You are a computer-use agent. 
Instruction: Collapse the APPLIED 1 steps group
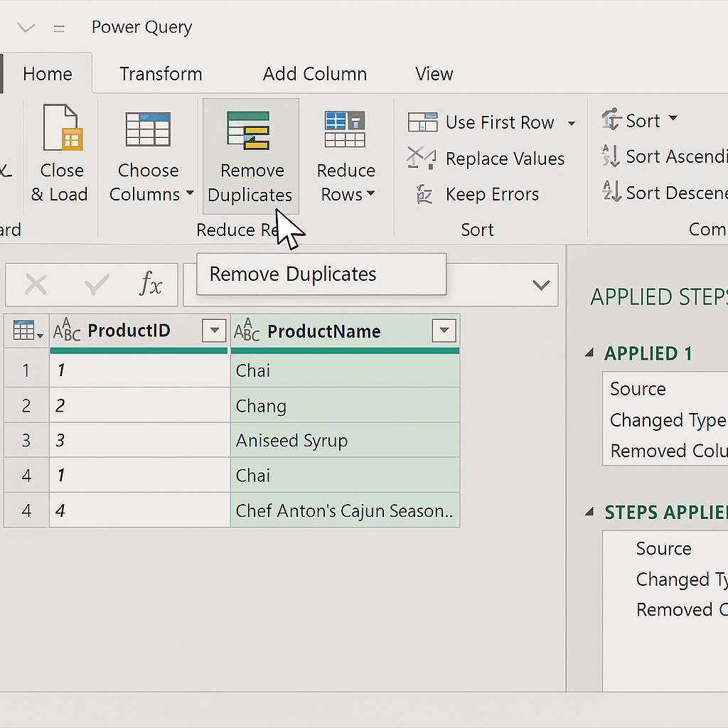(x=589, y=353)
